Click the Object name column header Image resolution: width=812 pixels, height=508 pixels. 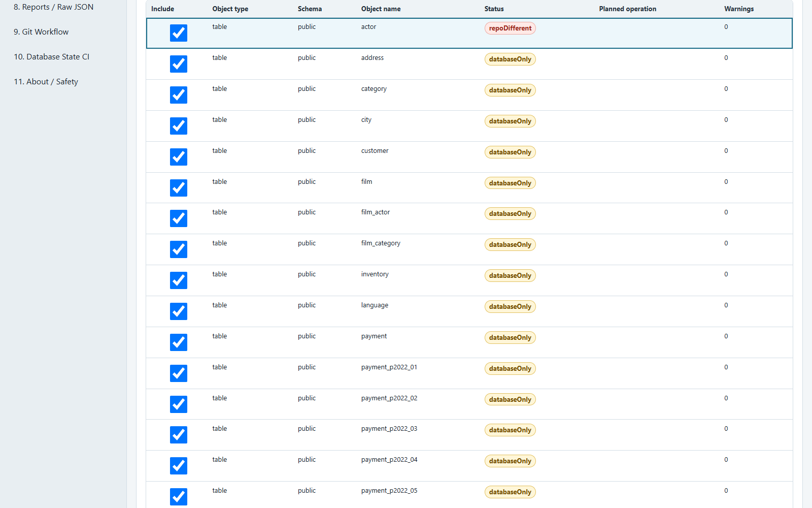(381, 9)
